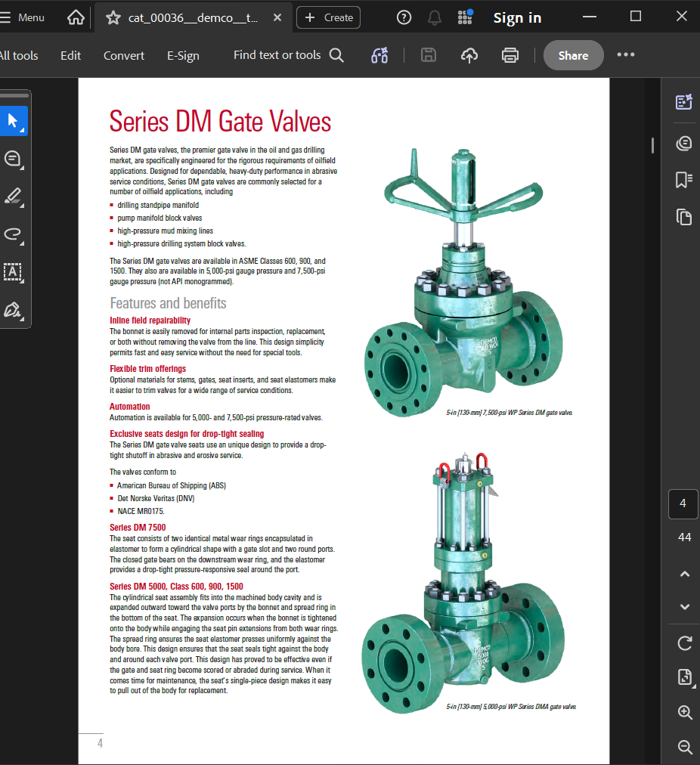Click the vertical scrollbar thumb
Viewport: 700px width, 765px height.
click(652, 145)
